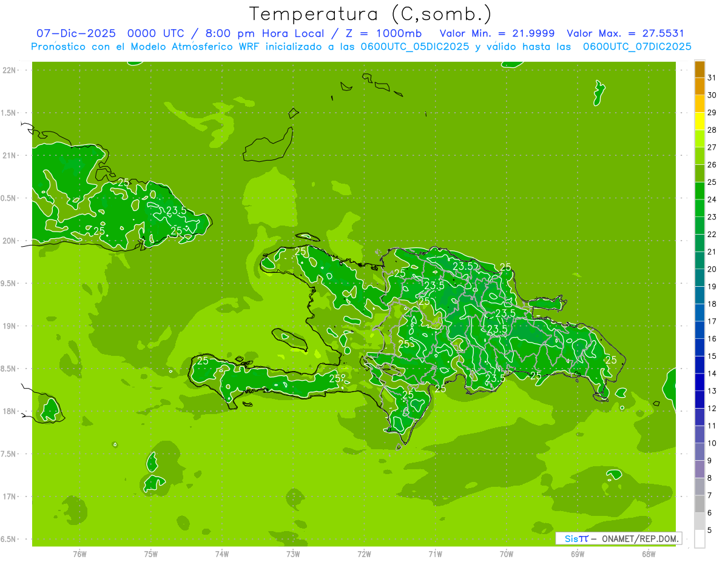Click the '9.5N' latitude label

pyautogui.click(x=8, y=284)
